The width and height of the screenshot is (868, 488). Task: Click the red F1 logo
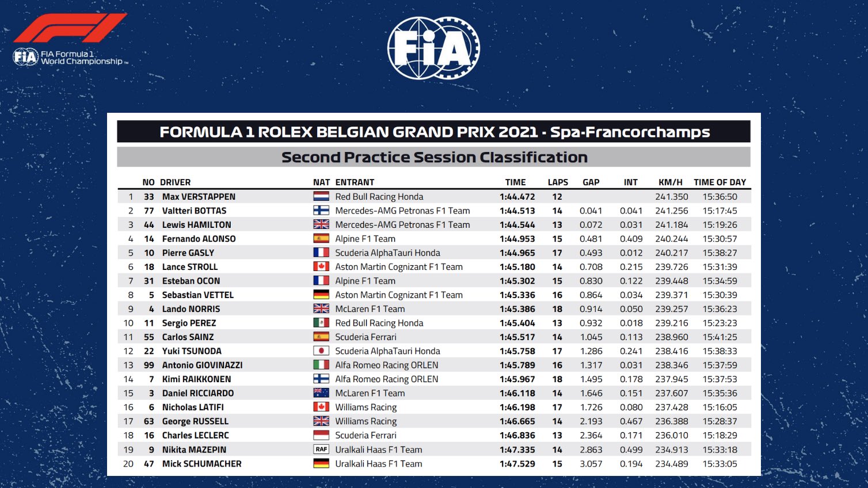pyautogui.click(x=69, y=28)
